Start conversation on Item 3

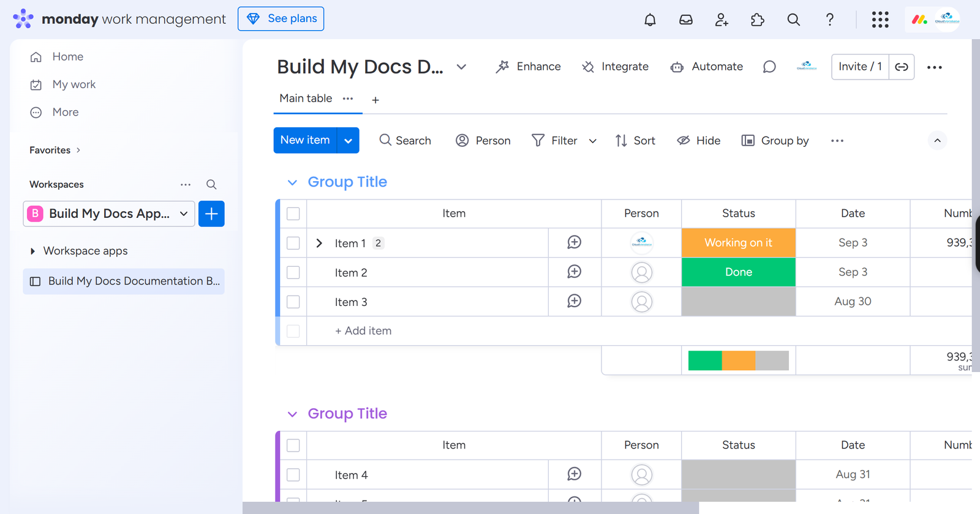point(575,301)
